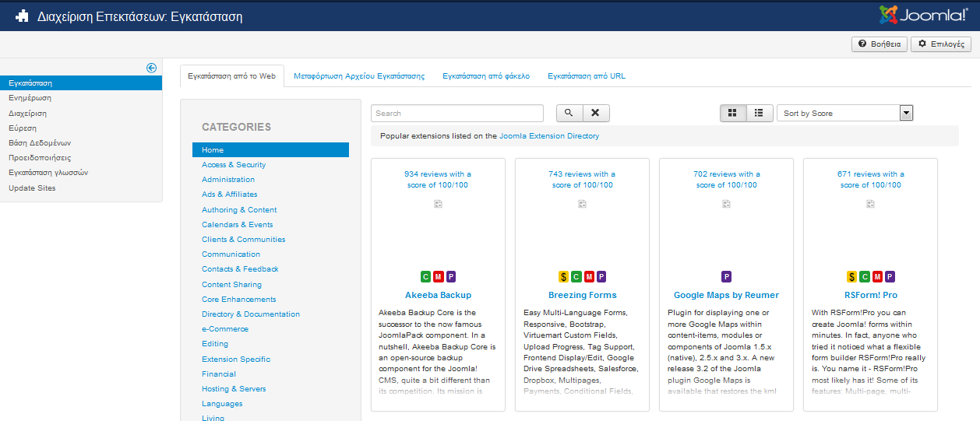The height and width of the screenshot is (421, 980).
Task: Select the Home category
Action: click(270, 149)
